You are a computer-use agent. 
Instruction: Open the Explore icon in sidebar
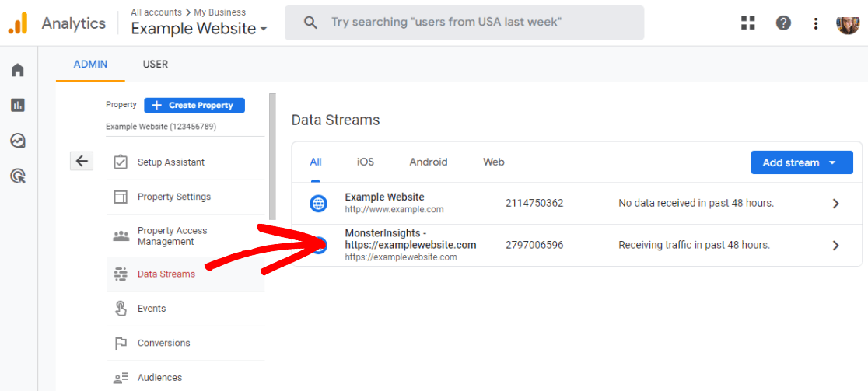click(x=18, y=141)
